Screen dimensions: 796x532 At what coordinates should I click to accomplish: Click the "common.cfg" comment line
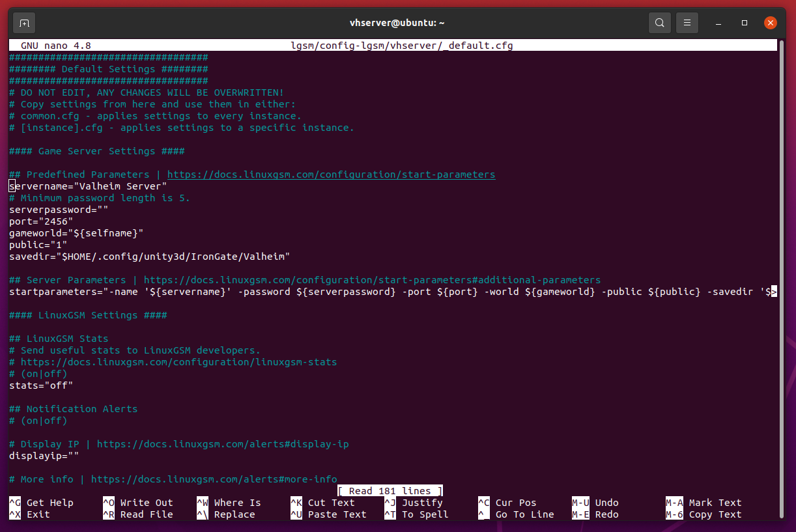155,116
